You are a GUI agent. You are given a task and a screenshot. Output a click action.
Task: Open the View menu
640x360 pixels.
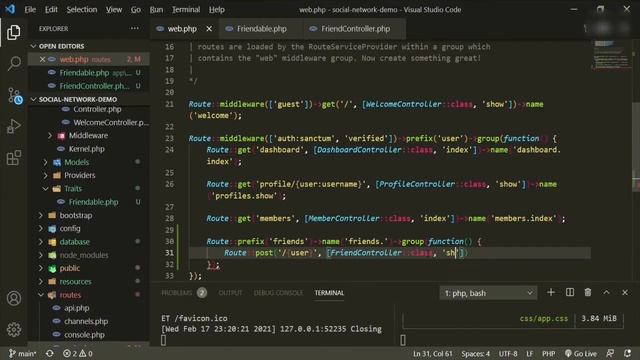114,9
